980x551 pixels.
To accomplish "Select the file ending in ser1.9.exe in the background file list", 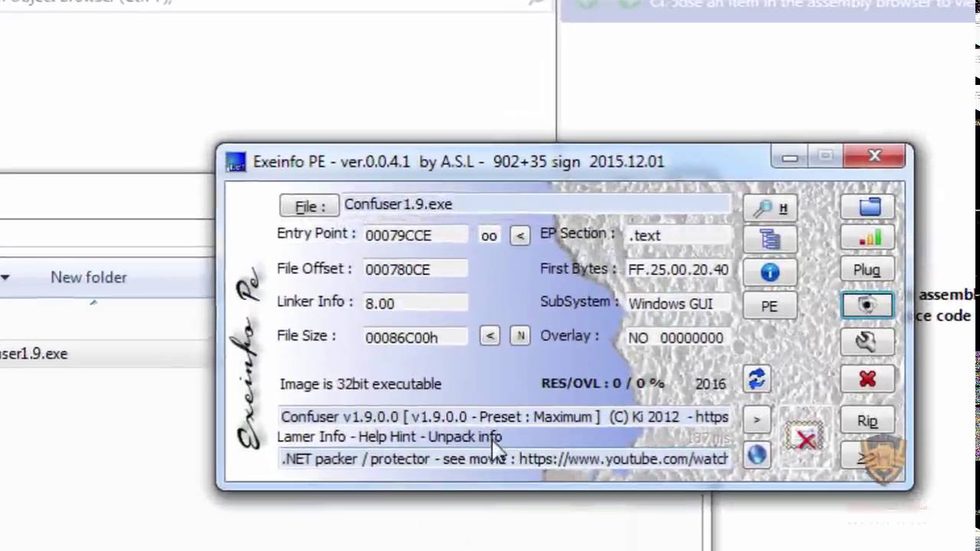I will (x=34, y=354).
